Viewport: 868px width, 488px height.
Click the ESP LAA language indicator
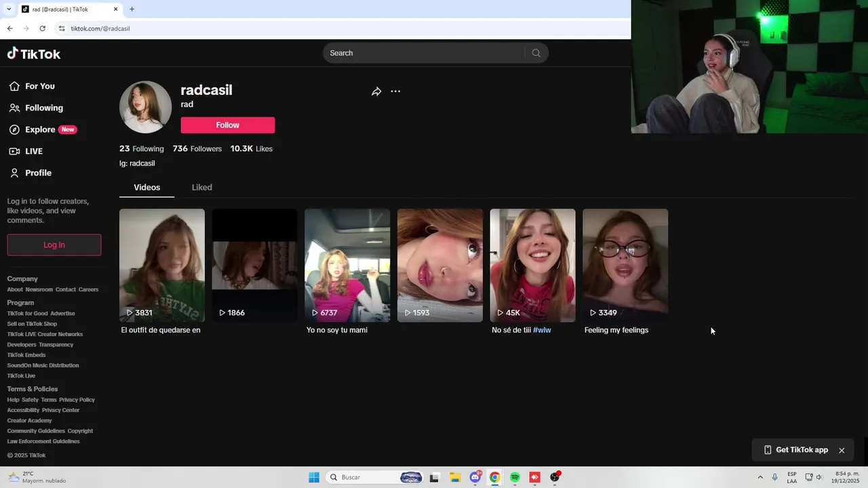792,477
